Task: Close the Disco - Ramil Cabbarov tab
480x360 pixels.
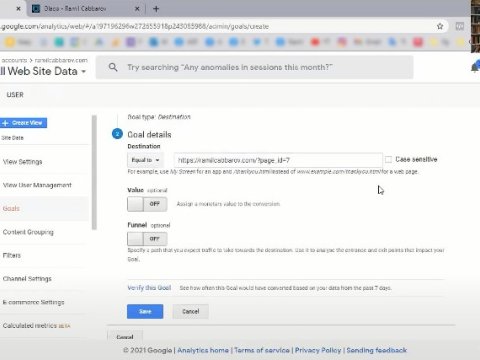Action: [137, 9]
